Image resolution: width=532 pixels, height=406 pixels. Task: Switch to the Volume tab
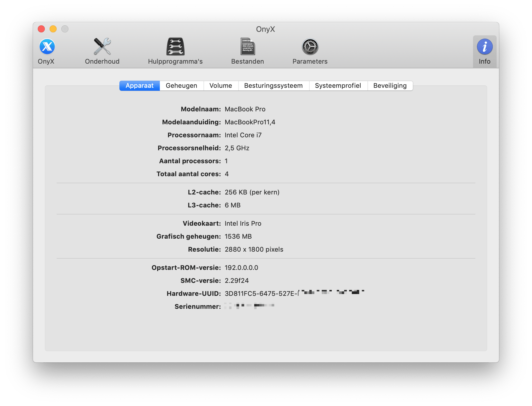(221, 86)
